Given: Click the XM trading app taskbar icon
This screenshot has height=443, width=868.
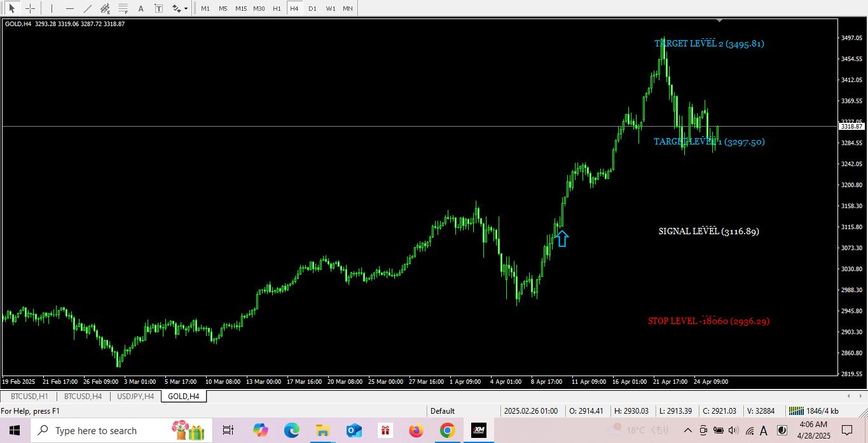Looking at the screenshot, I should (478, 430).
